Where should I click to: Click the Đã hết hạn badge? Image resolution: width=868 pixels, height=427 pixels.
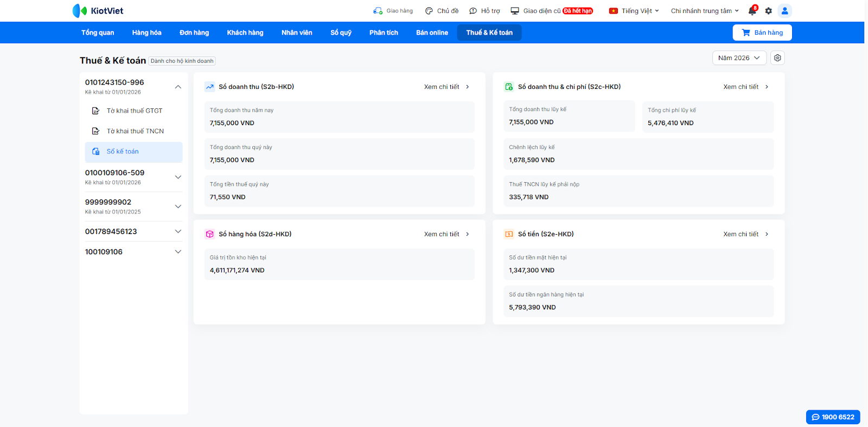578,11
